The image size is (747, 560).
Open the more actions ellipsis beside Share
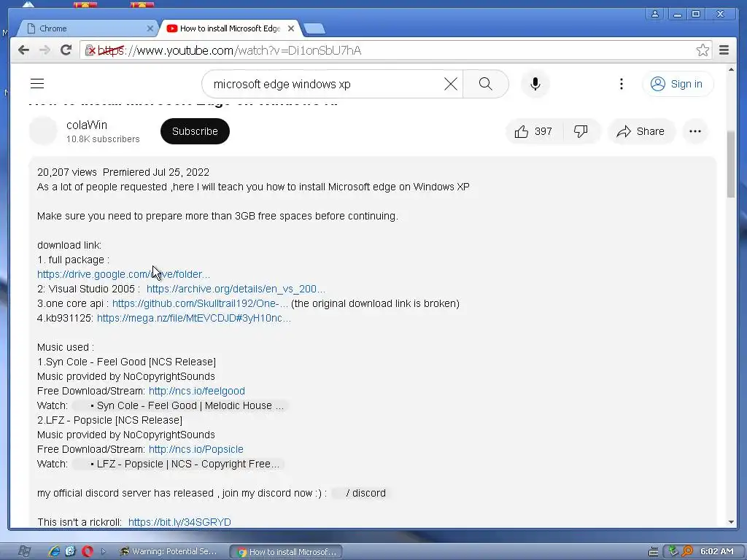click(695, 131)
